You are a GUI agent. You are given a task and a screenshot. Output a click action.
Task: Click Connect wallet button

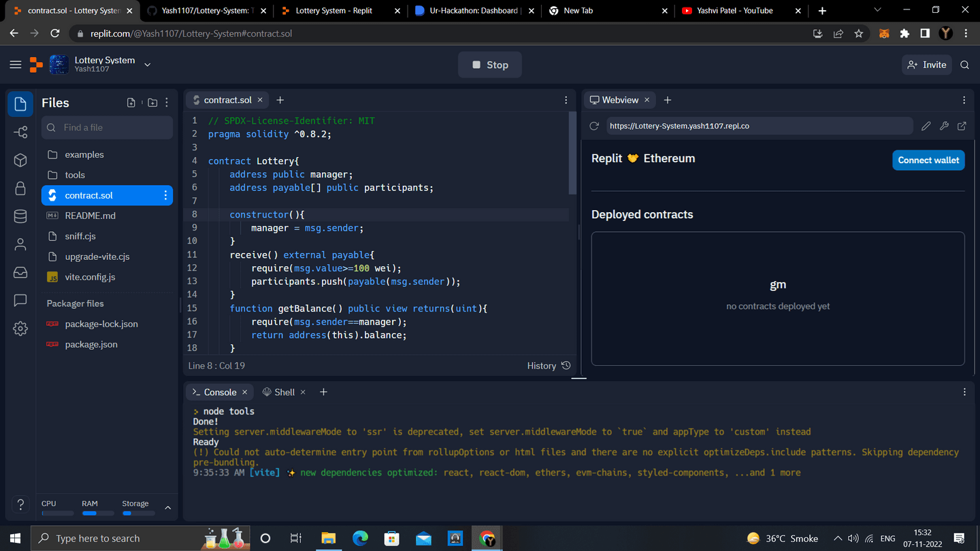point(928,160)
